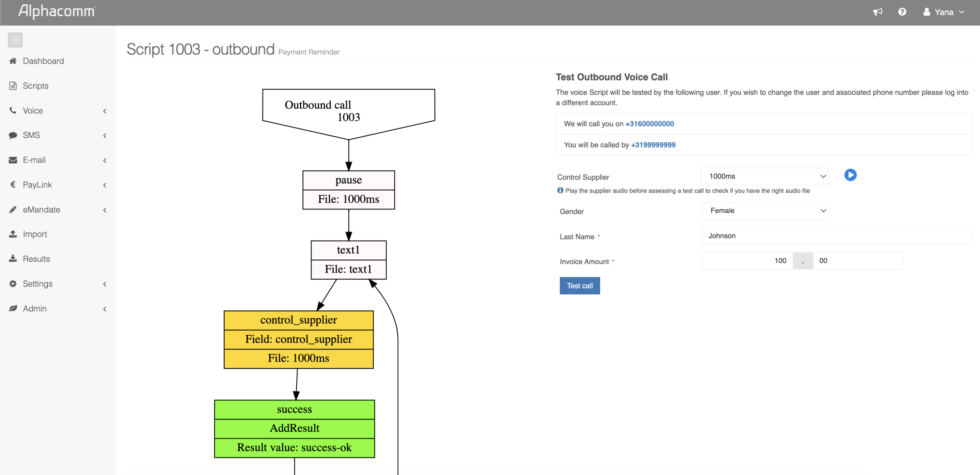Click the Results download icon
This screenshot has height=475, width=980.
click(13, 259)
